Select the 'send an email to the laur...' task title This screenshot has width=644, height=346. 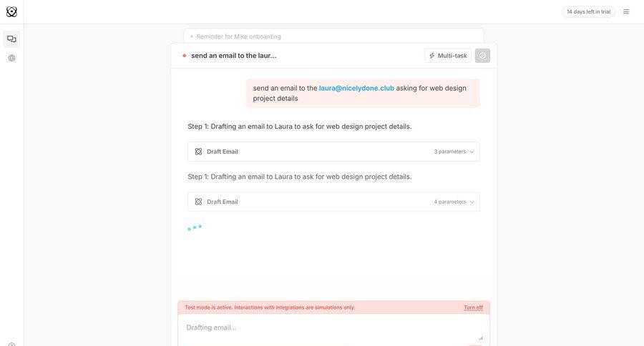(233, 56)
